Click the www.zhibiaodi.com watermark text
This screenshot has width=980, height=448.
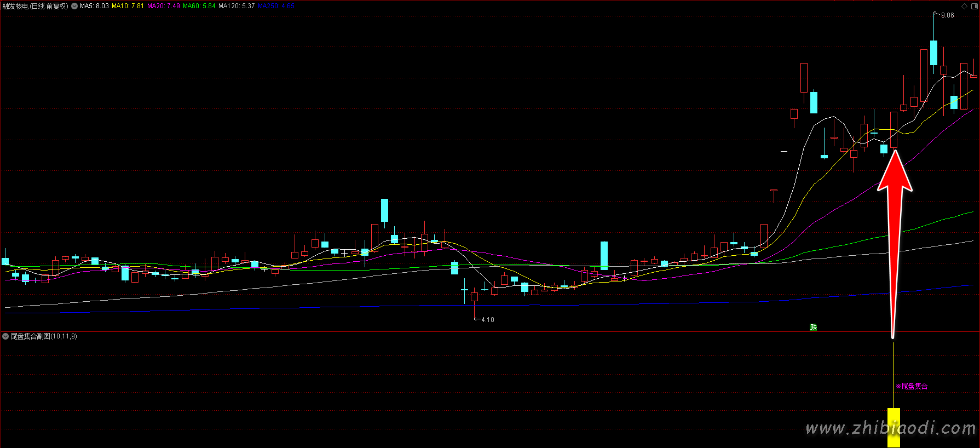pyautogui.click(x=890, y=428)
